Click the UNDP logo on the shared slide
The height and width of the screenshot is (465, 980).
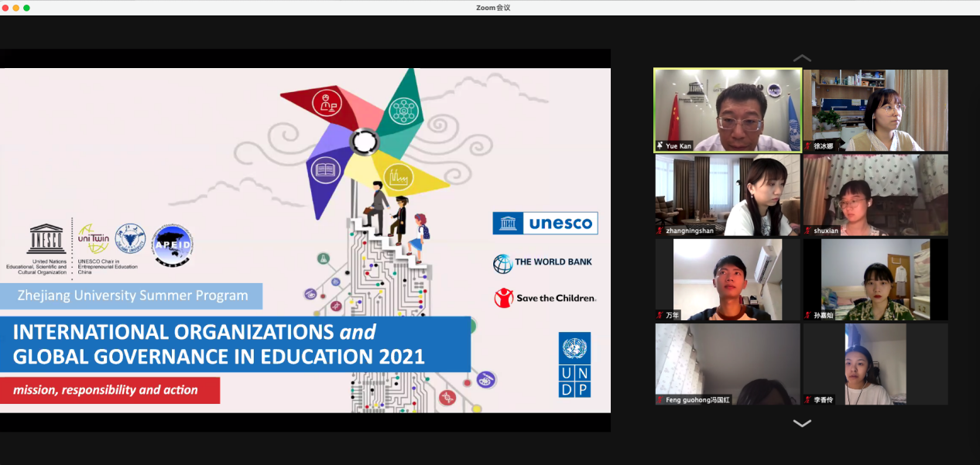[574, 365]
